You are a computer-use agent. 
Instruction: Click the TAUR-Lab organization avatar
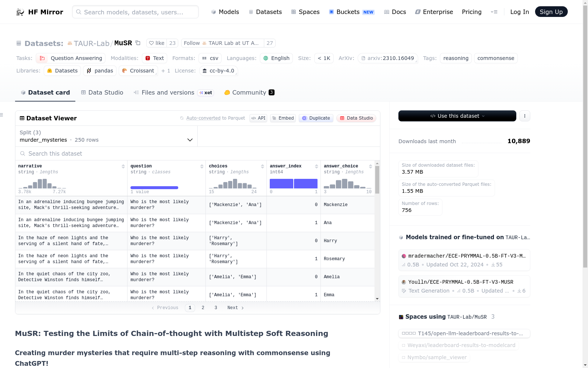click(x=70, y=43)
